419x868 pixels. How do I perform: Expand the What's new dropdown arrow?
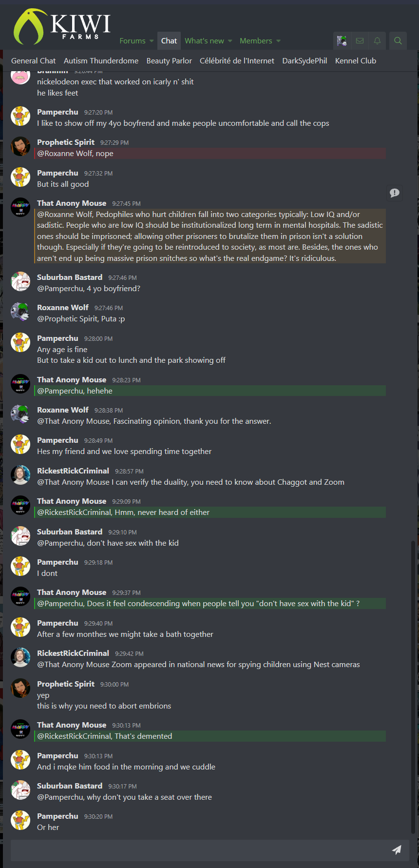tap(230, 41)
